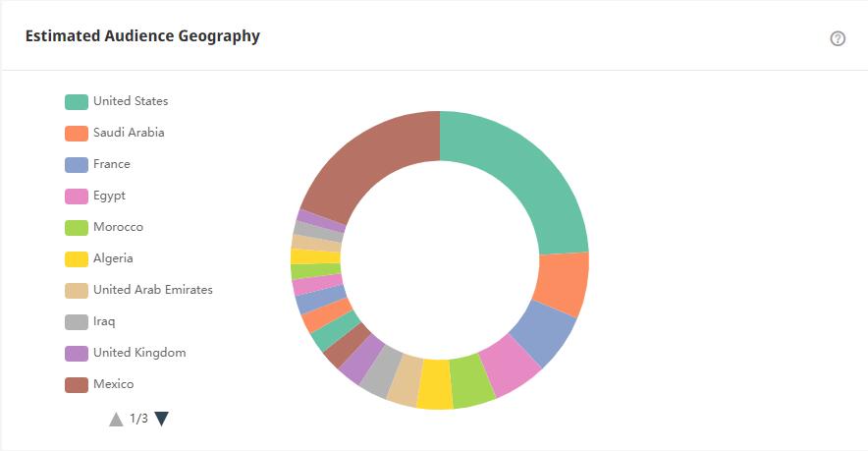Click the Egypt legend label
The width and height of the screenshot is (868, 451).
click(109, 196)
